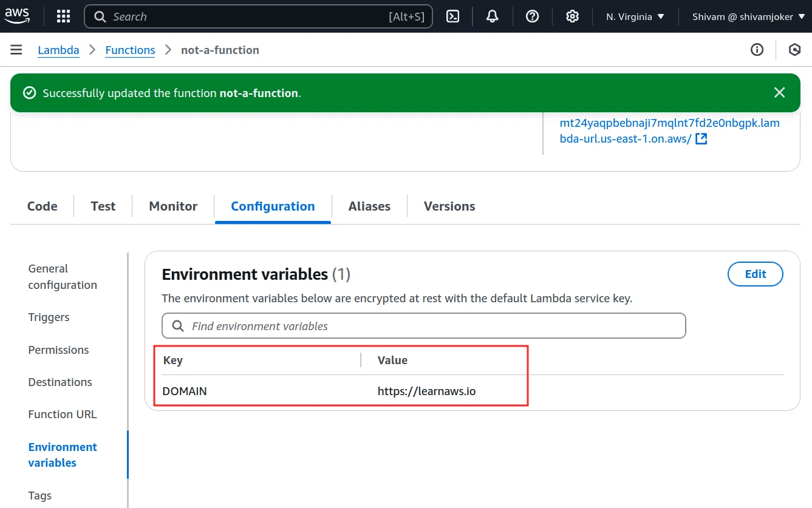
Task: Open the settings gear in header
Action: click(572, 16)
